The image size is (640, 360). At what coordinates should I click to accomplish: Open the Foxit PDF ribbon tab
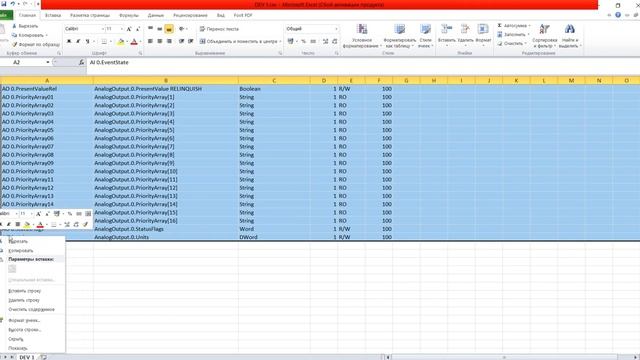click(243, 15)
